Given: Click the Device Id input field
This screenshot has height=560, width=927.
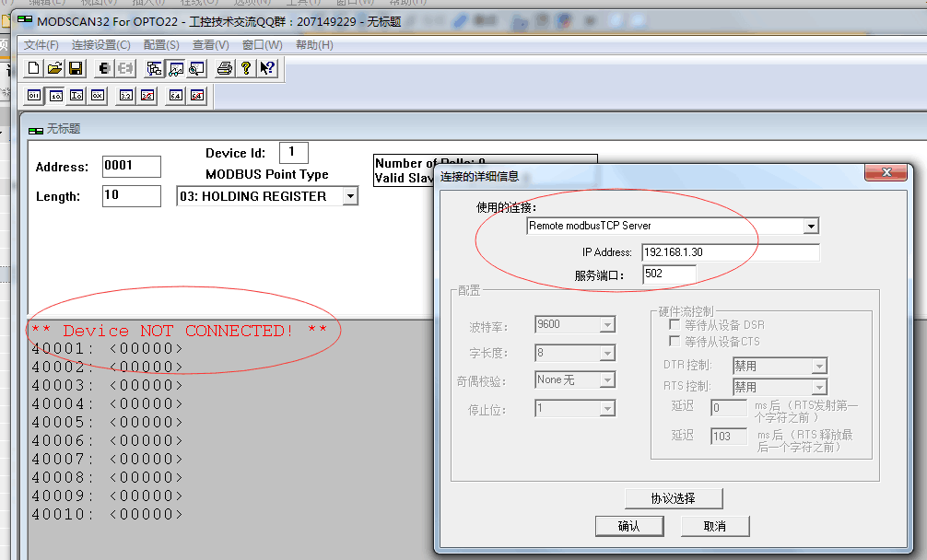Looking at the screenshot, I should point(294,152).
